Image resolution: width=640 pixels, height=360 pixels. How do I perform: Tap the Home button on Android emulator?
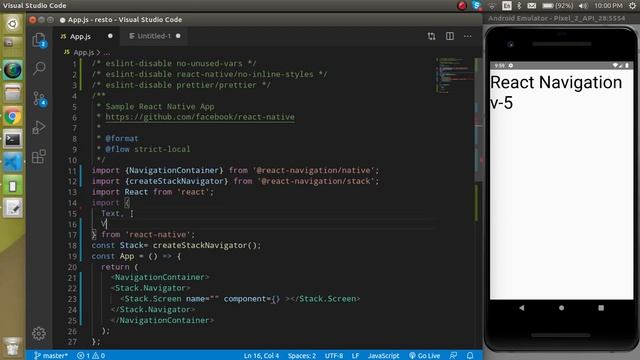point(561,308)
